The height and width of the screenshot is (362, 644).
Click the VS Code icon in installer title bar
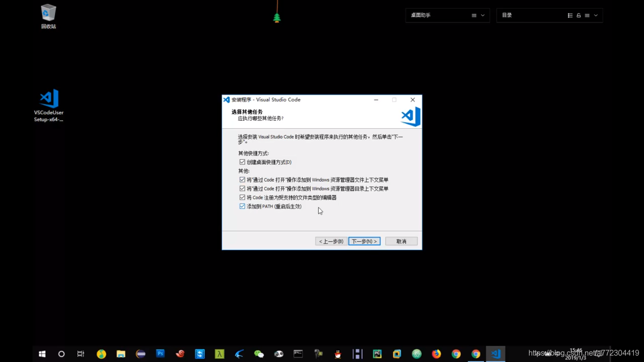point(226,100)
